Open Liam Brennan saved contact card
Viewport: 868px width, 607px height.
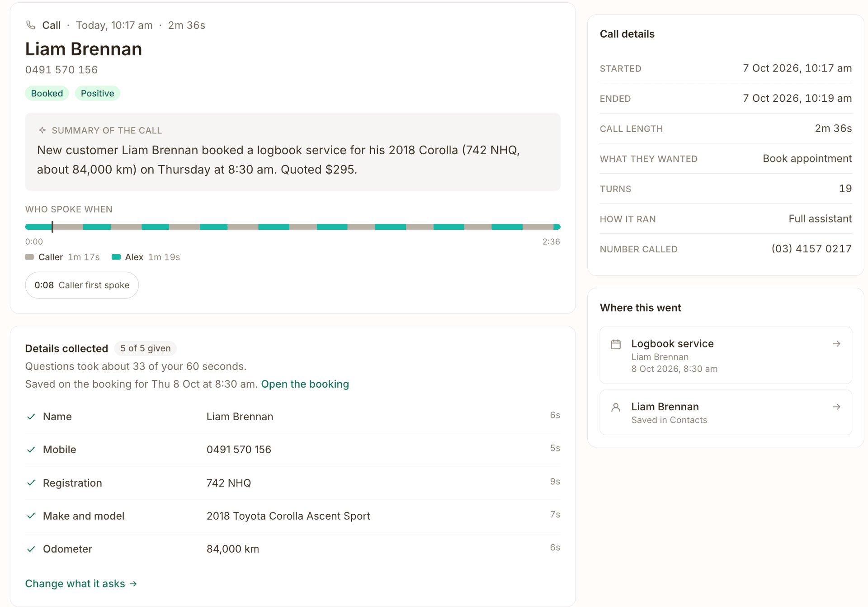point(726,413)
